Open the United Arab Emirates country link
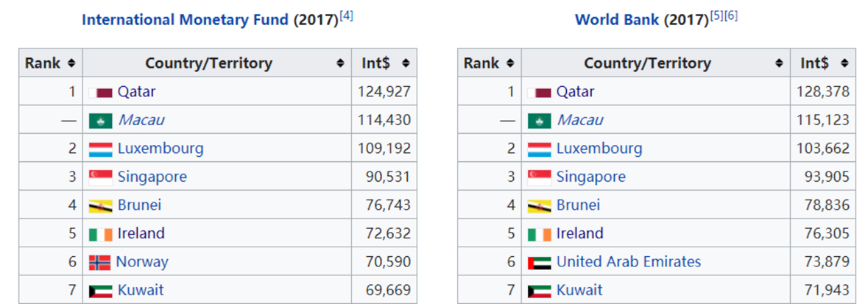This screenshot has width=868, height=304. [628, 262]
